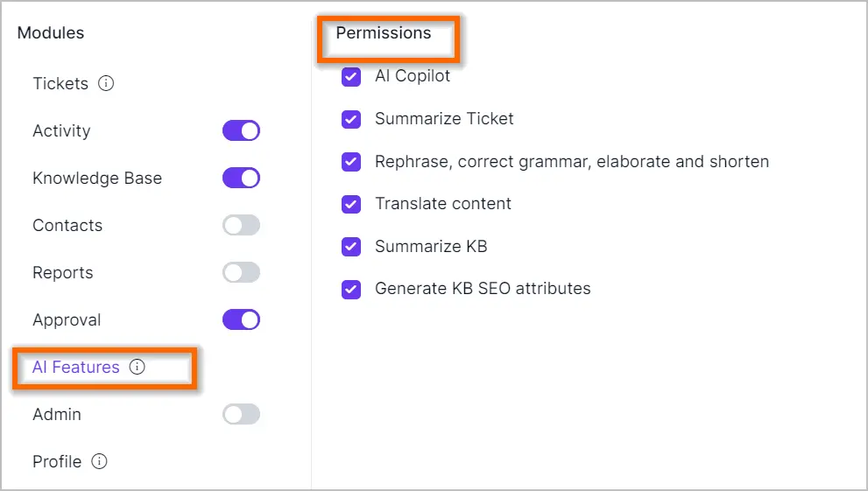Select the Knowledge Base module label
868x491 pixels.
tap(97, 178)
